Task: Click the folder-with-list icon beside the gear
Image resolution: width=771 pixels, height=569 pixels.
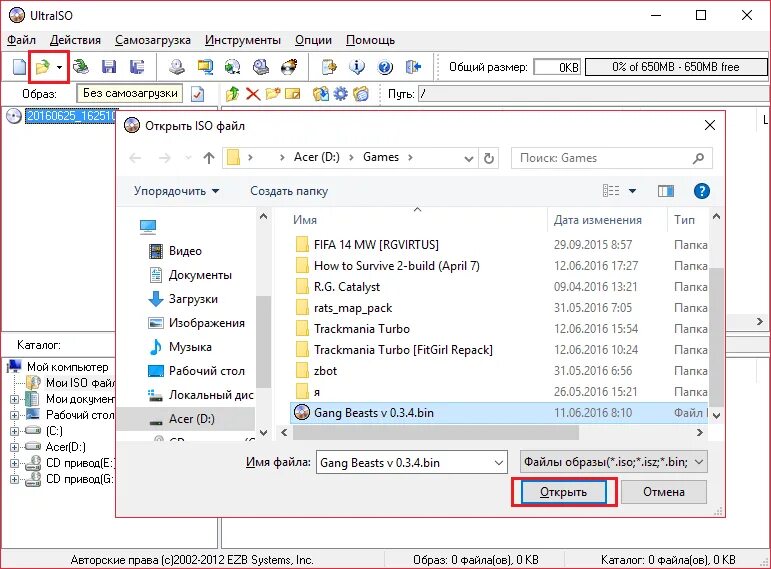Action: (361, 93)
